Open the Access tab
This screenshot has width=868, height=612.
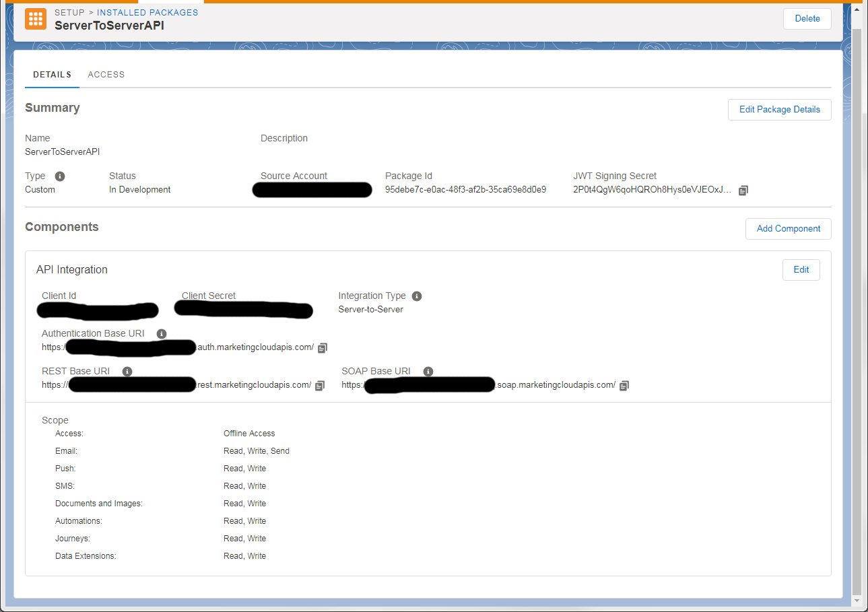tap(106, 75)
